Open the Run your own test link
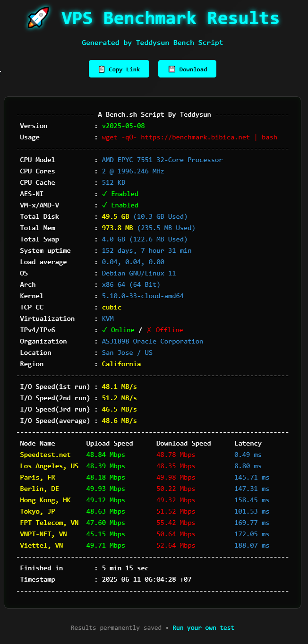The height and width of the screenshot is (644, 308). coord(203,627)
